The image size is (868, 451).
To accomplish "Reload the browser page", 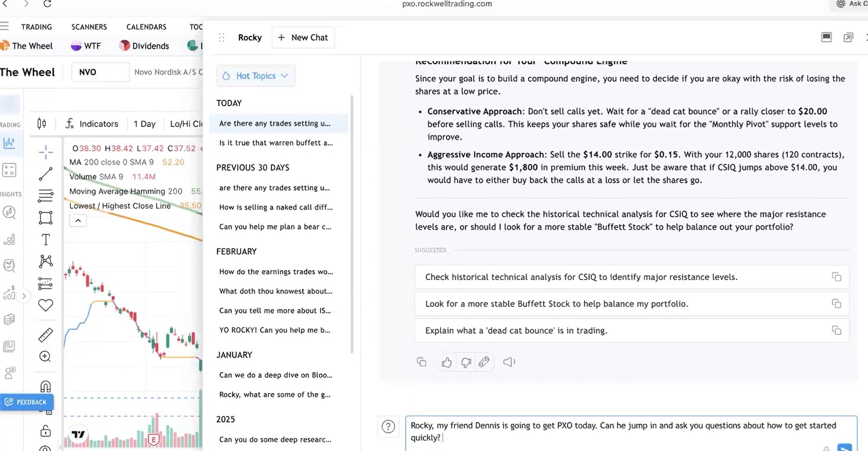I will 48,4.
